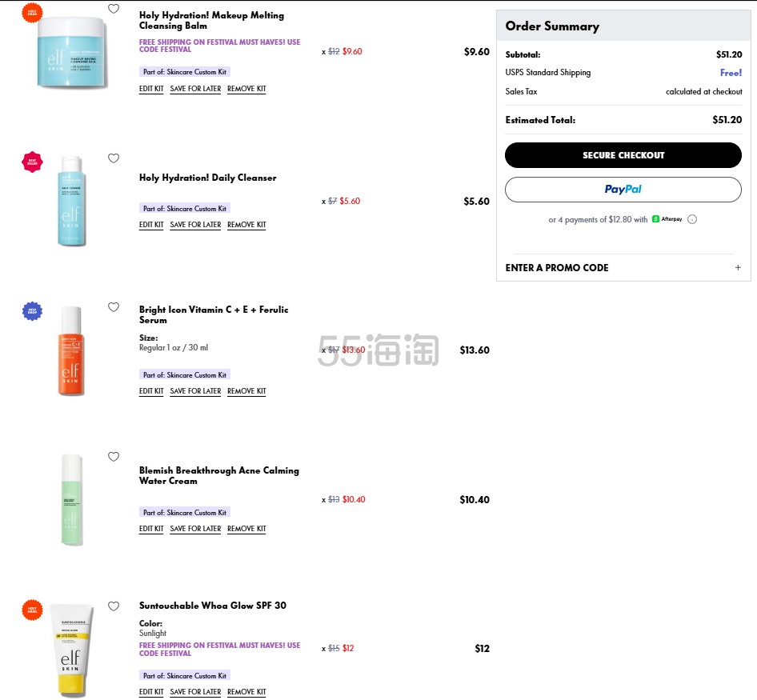Click Hot Deal badge on Cleansing Balm
The image size is (757, 700).
(x=32, y=13)
